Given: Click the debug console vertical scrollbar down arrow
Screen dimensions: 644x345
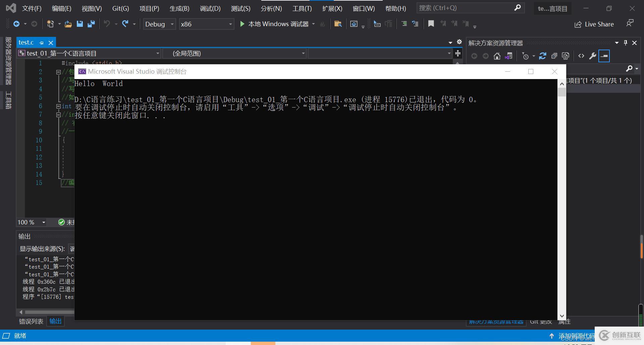Looking at the screenshot, I should point(562,316).
